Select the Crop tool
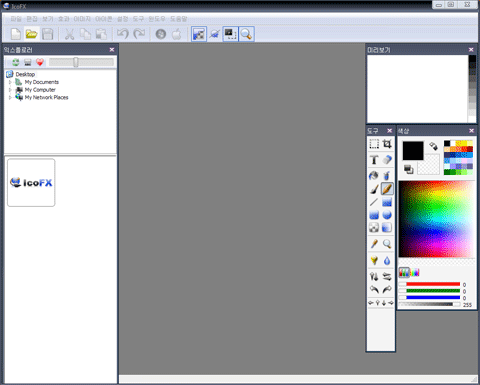This screenshot has width=480, height=385. coord(387,144)
